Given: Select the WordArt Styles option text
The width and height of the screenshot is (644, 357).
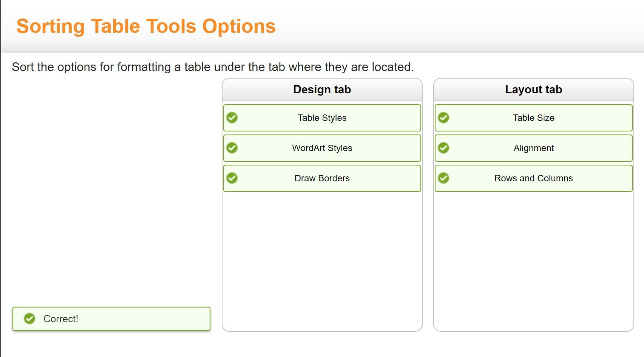Looking at the screenshot, I should click(322, 148).
